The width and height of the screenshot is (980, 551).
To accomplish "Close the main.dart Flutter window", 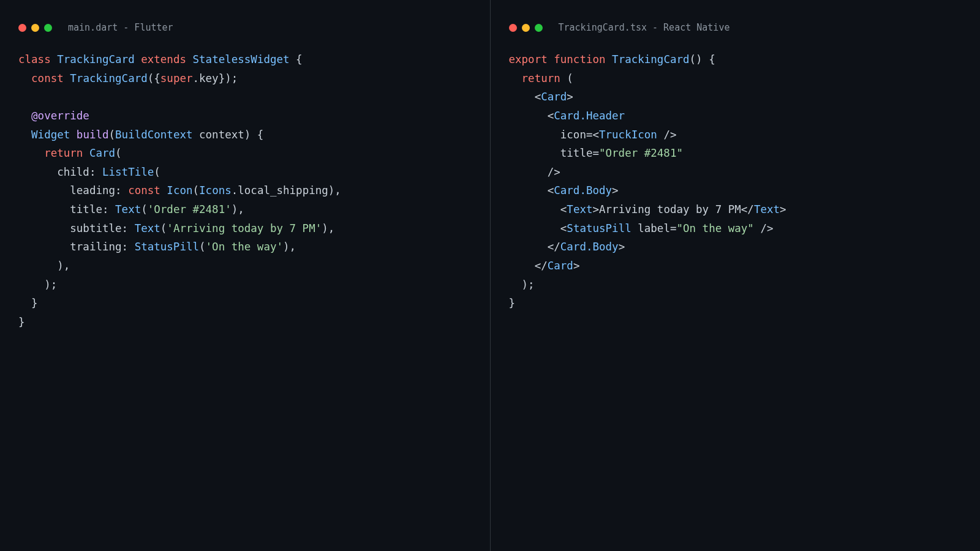I will coord(22,28).
